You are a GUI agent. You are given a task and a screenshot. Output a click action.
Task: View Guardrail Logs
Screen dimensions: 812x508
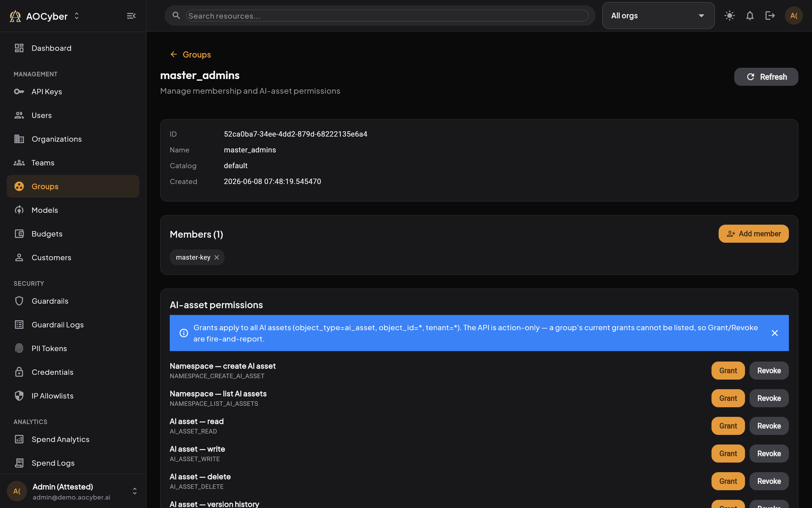[x=73, y=325]
